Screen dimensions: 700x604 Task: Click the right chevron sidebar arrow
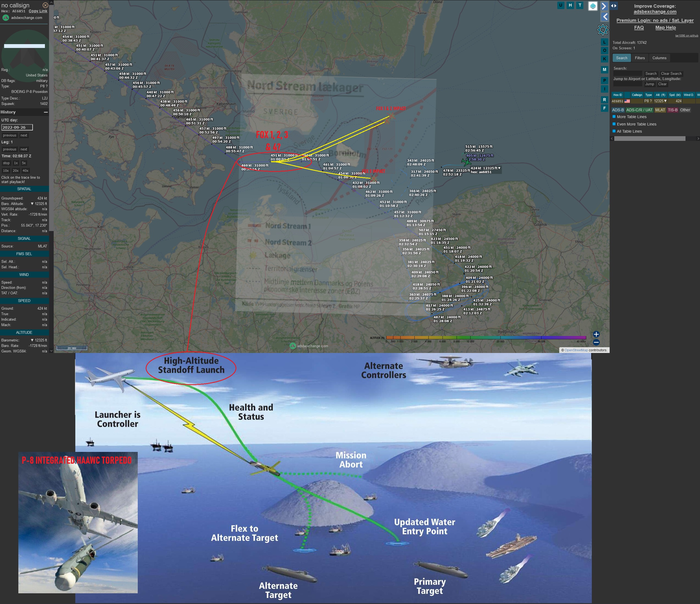(604, 6)
